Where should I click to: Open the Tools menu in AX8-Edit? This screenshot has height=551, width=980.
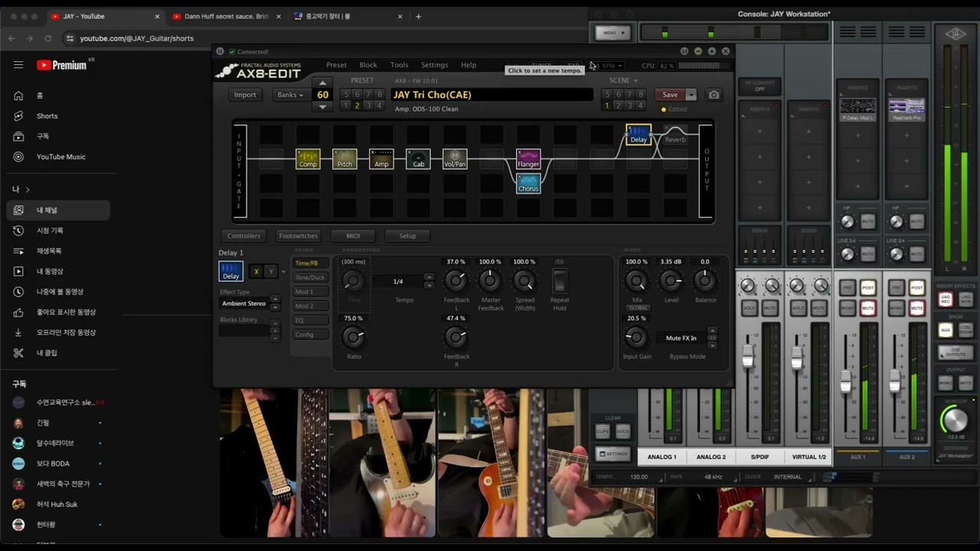point(399,65)
